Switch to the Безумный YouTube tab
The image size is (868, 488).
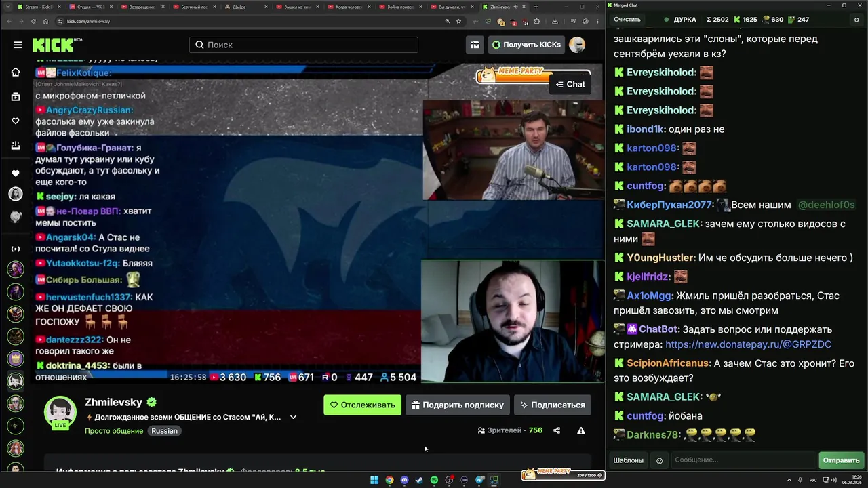[193, 7]
